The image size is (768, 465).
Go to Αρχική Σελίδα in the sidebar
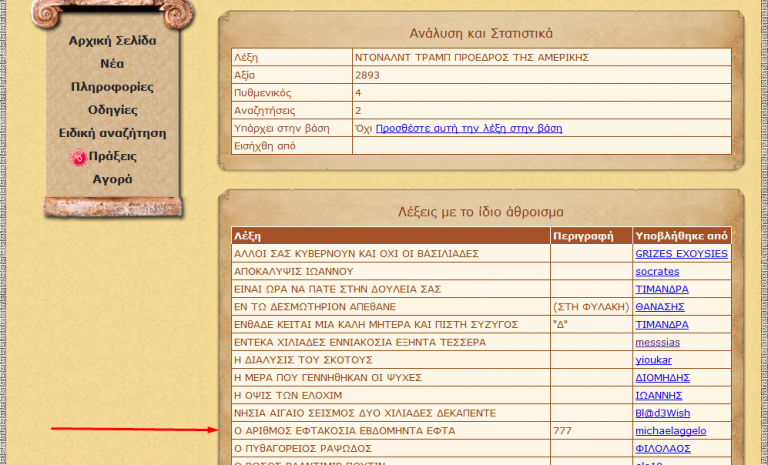click(x=112, y=41)
